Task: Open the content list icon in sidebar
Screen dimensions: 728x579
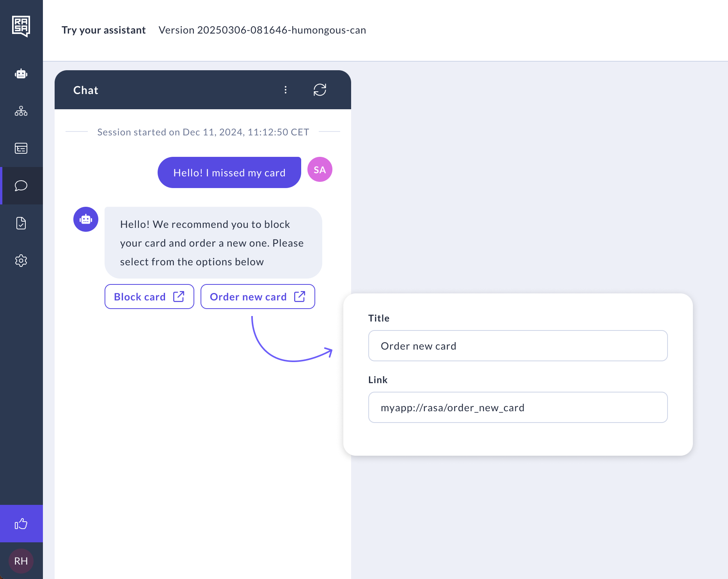Action: tap(21, 148)
